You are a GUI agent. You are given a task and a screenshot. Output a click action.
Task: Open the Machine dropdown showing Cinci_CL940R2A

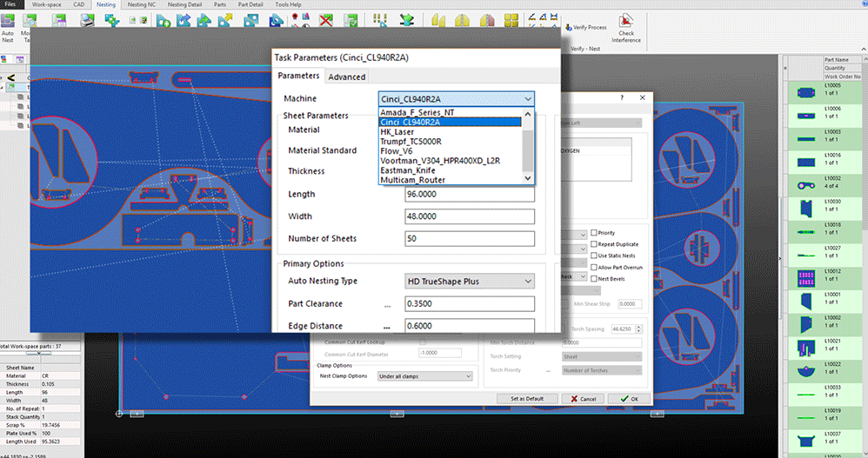tap(456, 99)
